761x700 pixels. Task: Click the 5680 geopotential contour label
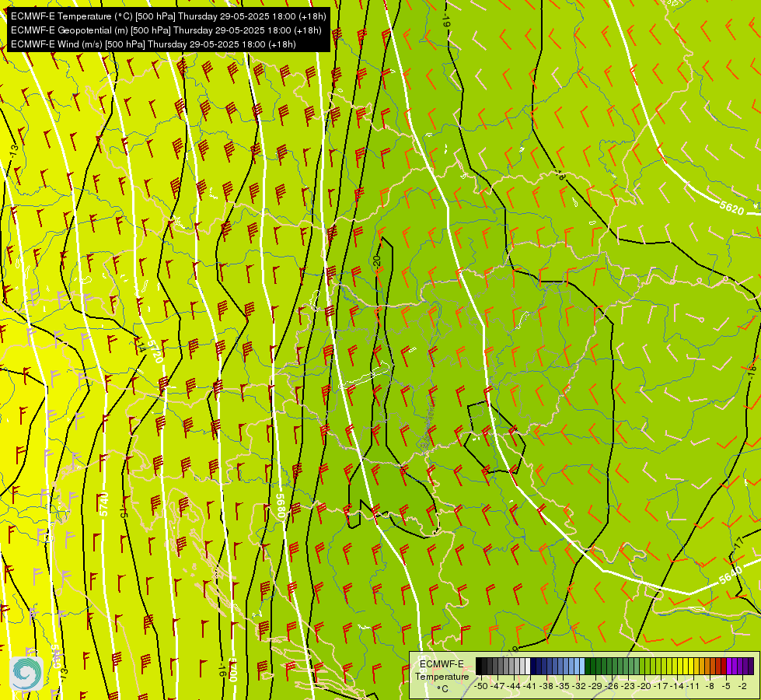[x=281, y=506]
